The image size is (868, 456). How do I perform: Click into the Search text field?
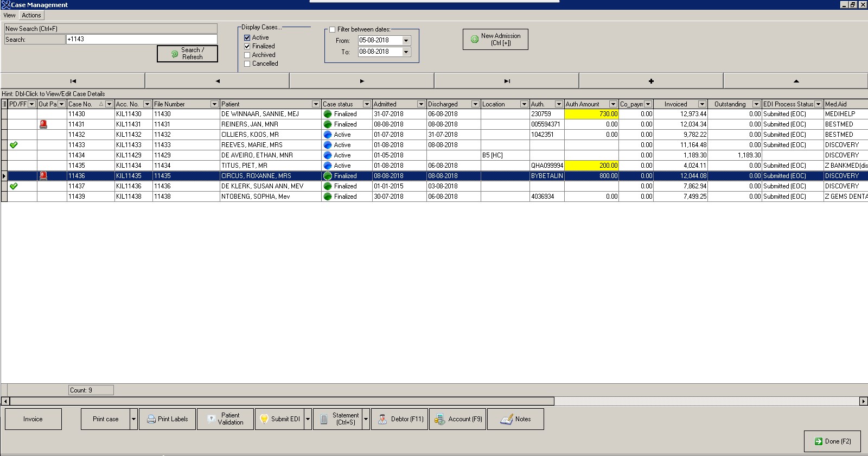coord(141,39)
